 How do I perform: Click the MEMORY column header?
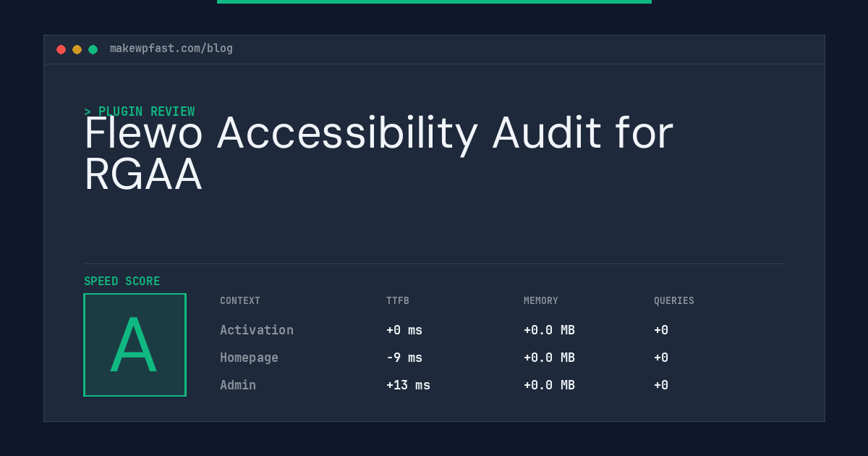pos(541,301)
